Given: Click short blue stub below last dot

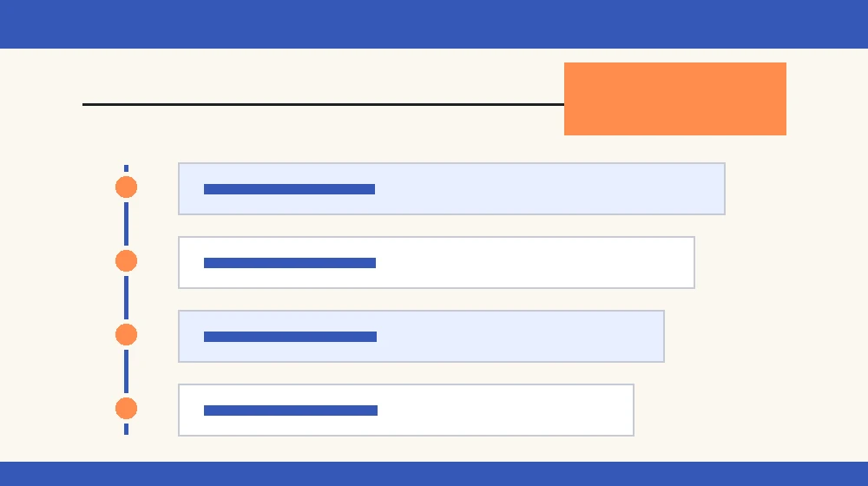Looking at the screenshot, I should 126,429.
